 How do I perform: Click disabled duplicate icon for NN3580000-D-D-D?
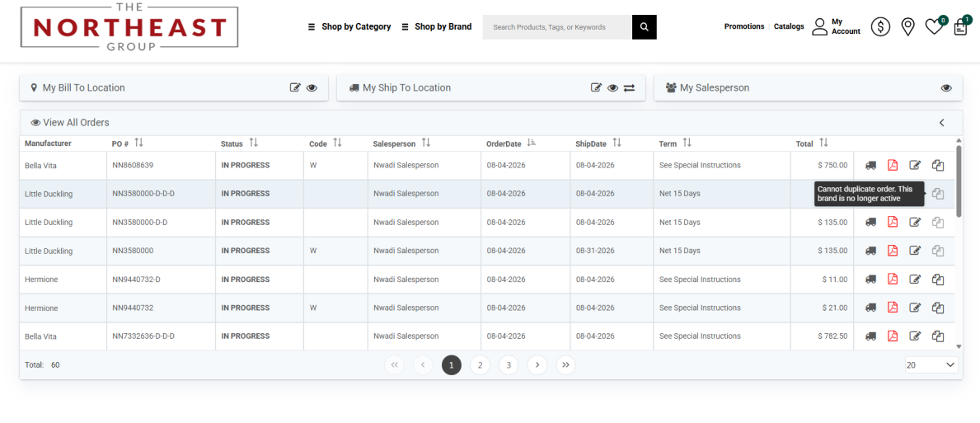[x=937, y=194]
